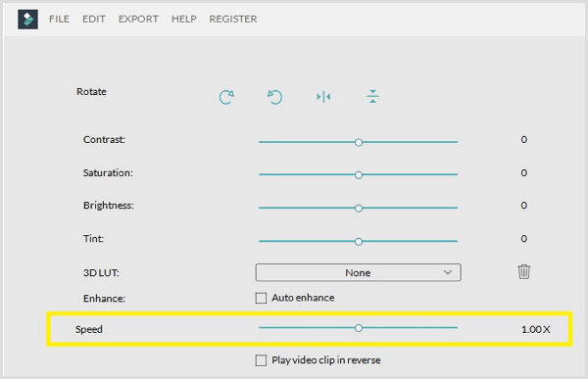Click the Rotate label
588x379 pixels.
[91, 92]
